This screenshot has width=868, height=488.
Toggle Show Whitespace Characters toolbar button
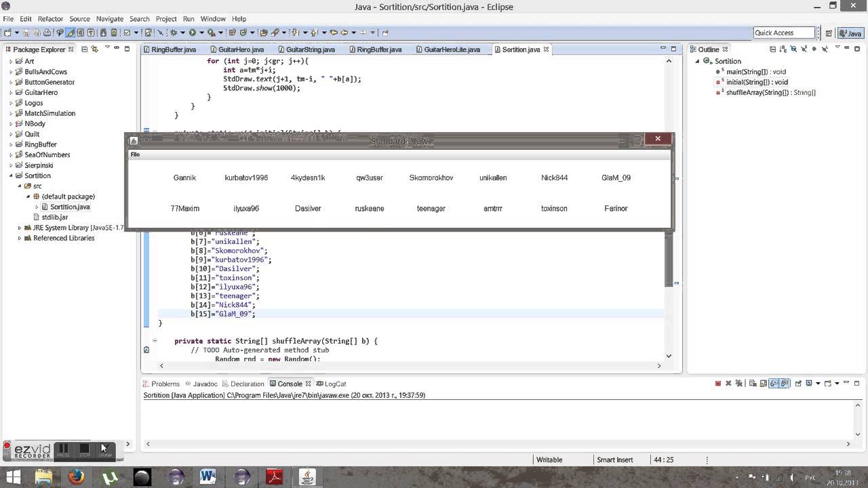(x=91, y=33)
